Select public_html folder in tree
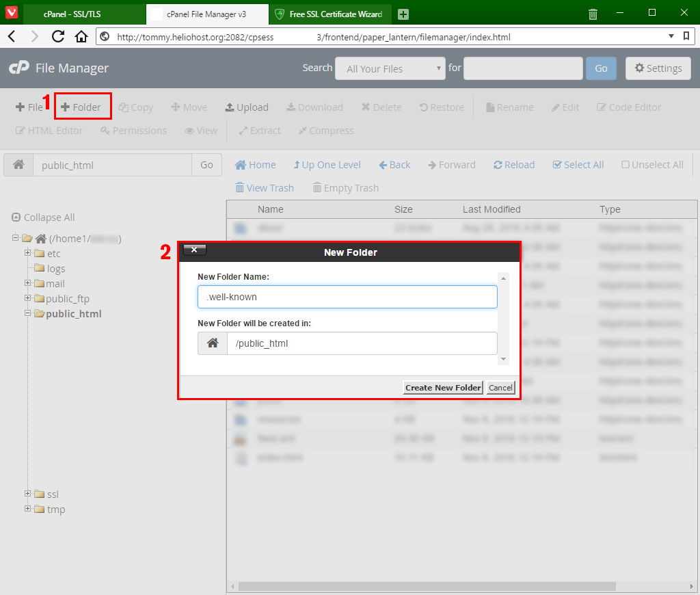The width and height of the screenshot is (700, 595). [74, 314]
